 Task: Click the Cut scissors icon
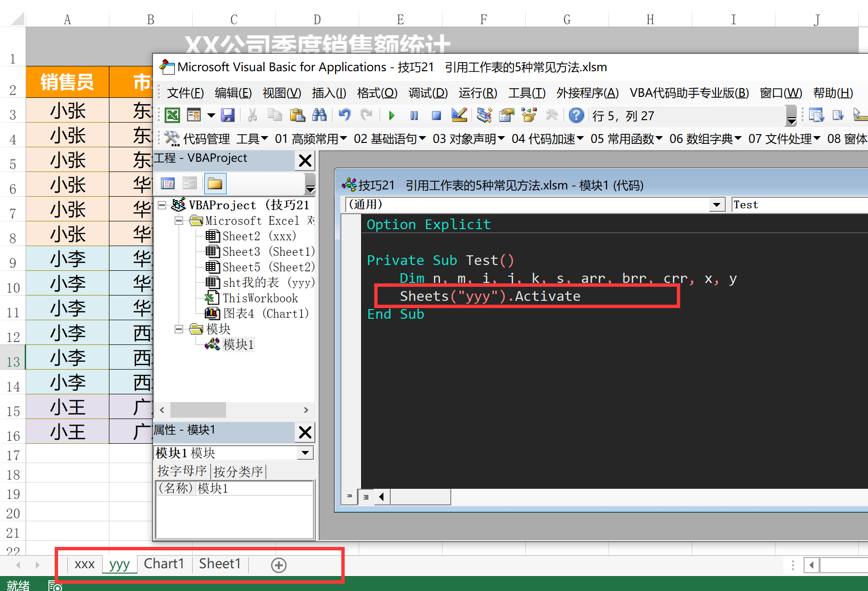click(252, 115)
